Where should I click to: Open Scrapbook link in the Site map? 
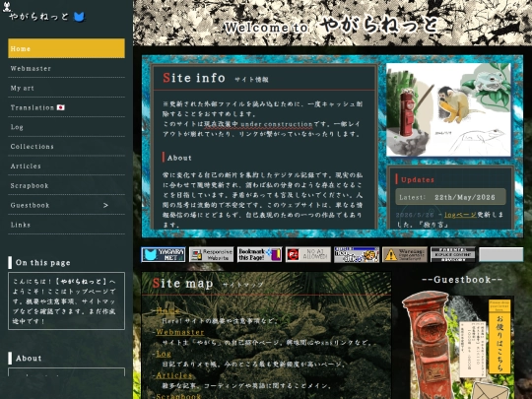pos(178,396)
